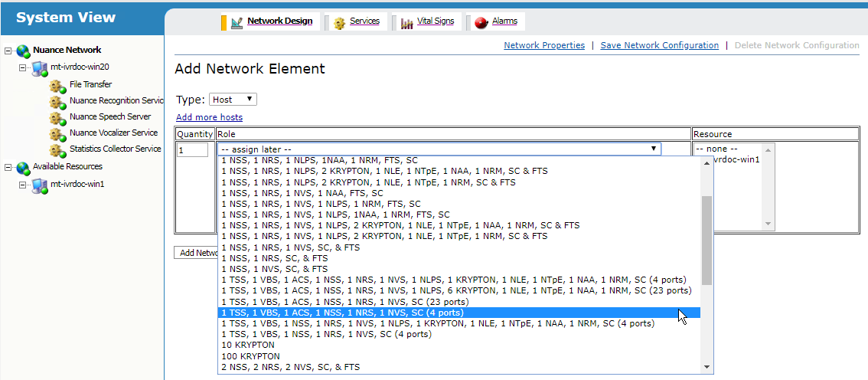Click the Statistics Collector Service icon
This screenshot has height=380, width=868.
58,149
